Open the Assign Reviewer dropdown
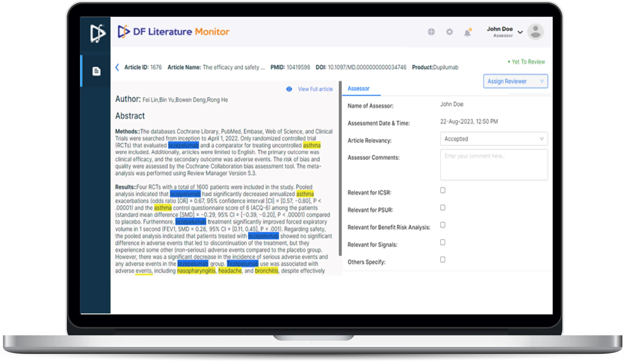This screenshot has height=364, width=625. pos(515,81)
